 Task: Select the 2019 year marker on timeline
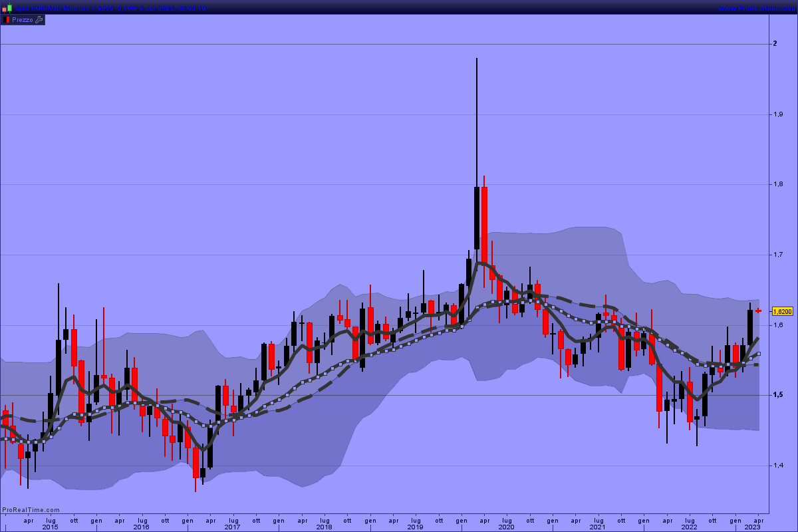tap(415, 527)
